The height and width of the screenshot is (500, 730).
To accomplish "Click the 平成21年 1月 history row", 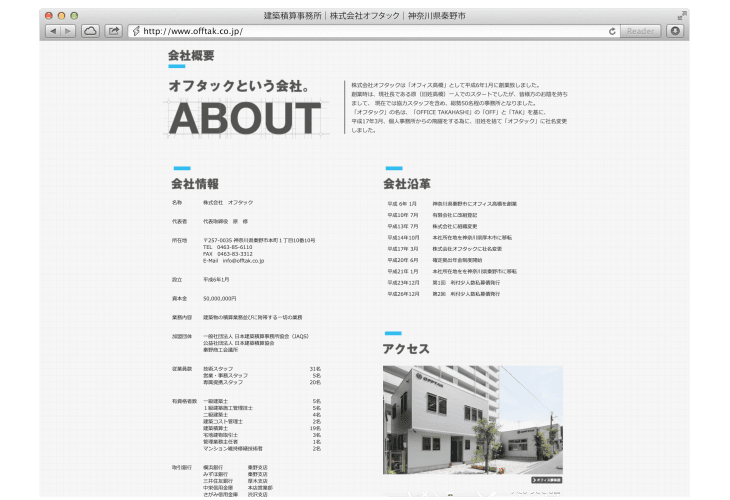I will click(452, 271).
